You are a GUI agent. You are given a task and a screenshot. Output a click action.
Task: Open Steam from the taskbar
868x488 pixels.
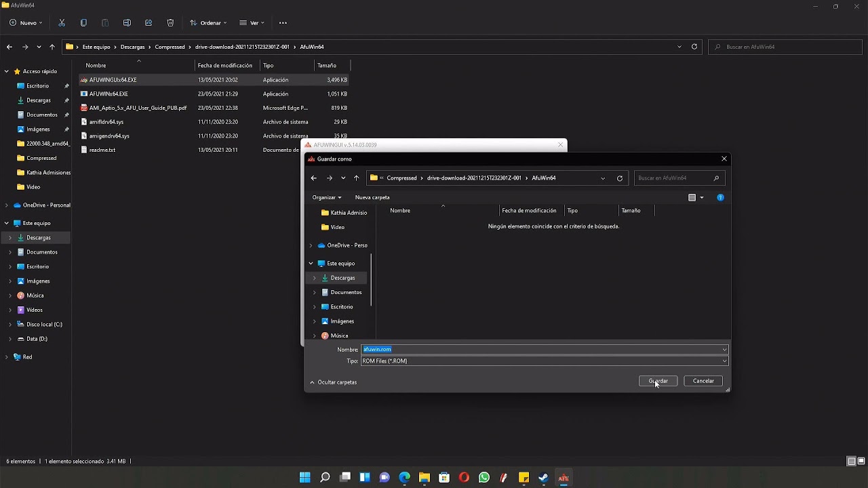[x=543, y=478]
